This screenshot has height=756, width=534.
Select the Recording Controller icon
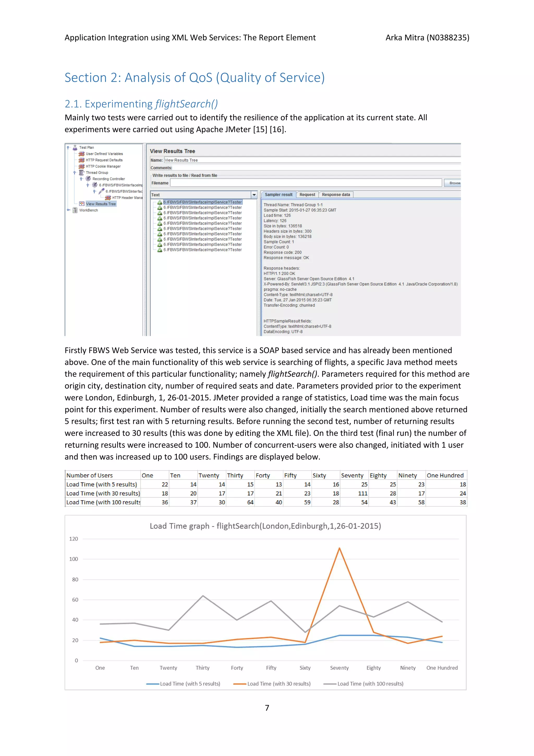coord(88,179)
